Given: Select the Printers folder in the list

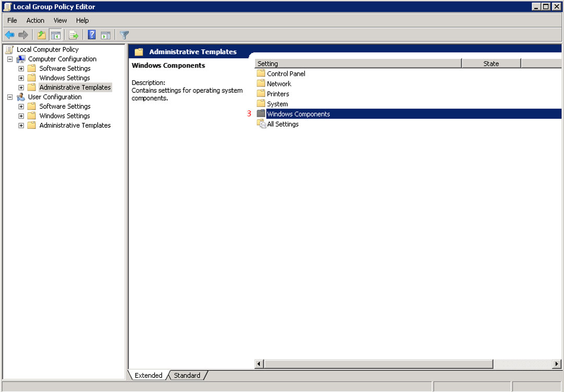Looking at the screenshot, I should click(x=278, y=94).
